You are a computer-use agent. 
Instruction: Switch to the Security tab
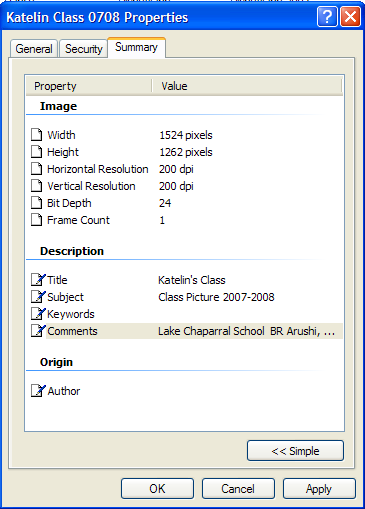tap(84, 49)
